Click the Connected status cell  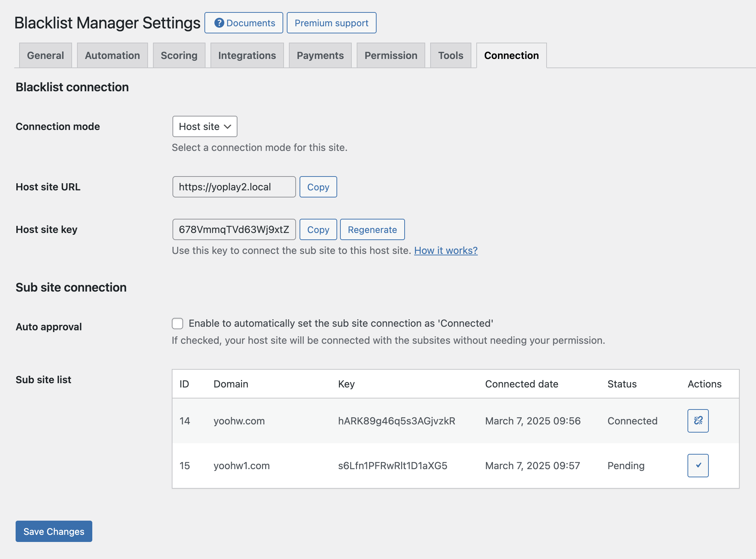(x=632, y=421)
